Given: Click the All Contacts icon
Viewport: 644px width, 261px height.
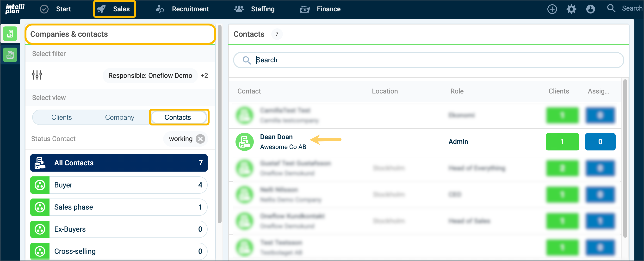Looking at the screenshot, I should (x=40, y=163).
